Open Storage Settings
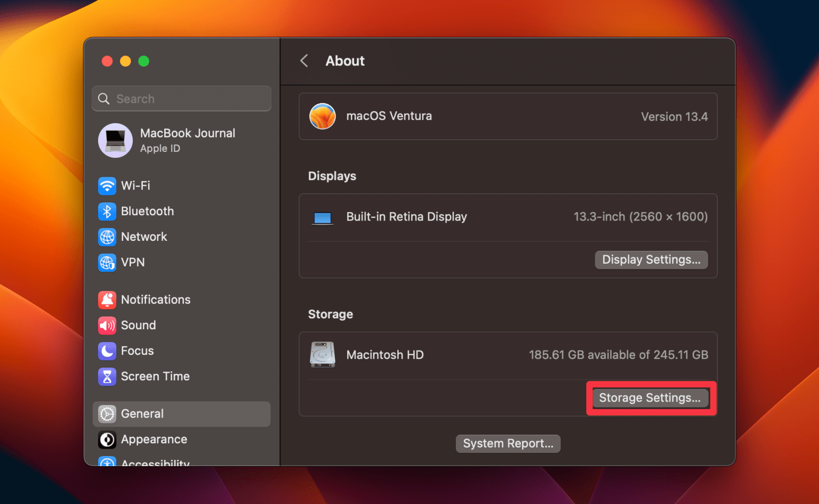 click(651, 397)
